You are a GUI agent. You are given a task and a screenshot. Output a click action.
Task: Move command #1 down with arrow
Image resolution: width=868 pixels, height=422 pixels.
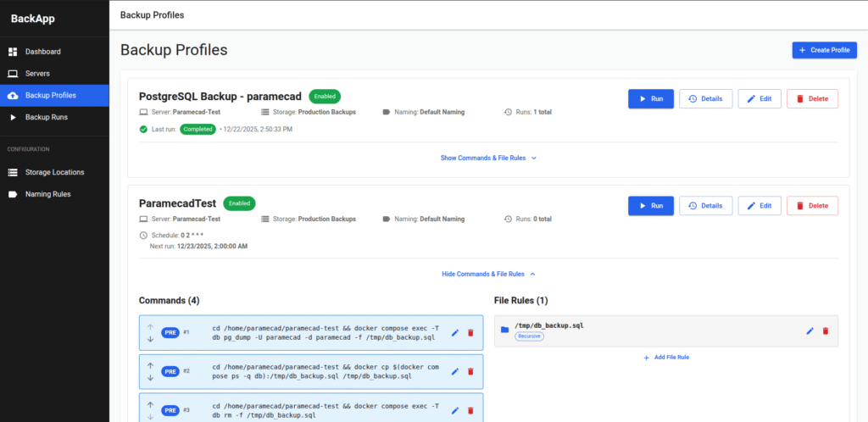coord(150,339)
